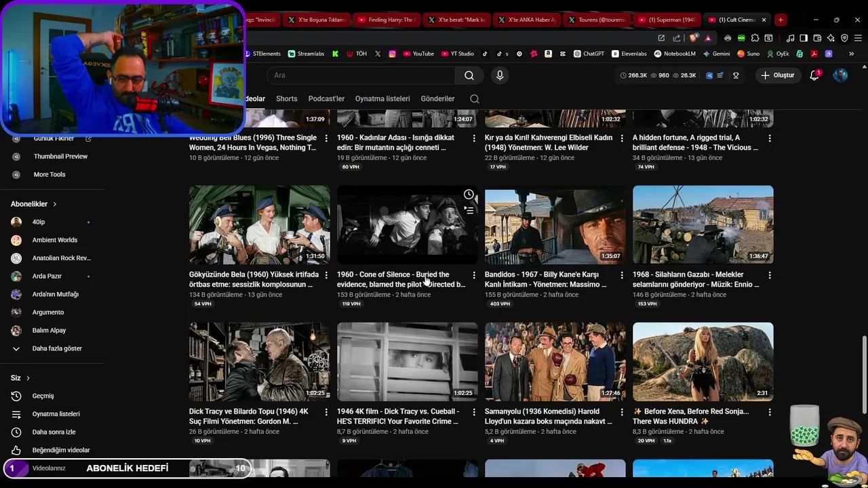Add Cone of Silence video to queue
This screenshot has width=868, height=488.
[x=469, y=210]
